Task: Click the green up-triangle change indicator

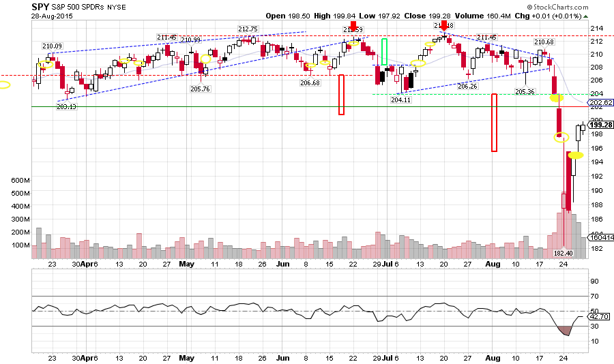Action: point(585,16)
